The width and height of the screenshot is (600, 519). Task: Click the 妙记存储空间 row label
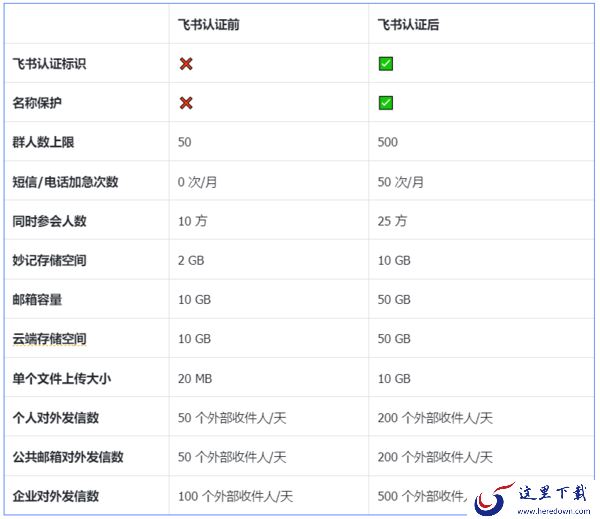point(49,260)
